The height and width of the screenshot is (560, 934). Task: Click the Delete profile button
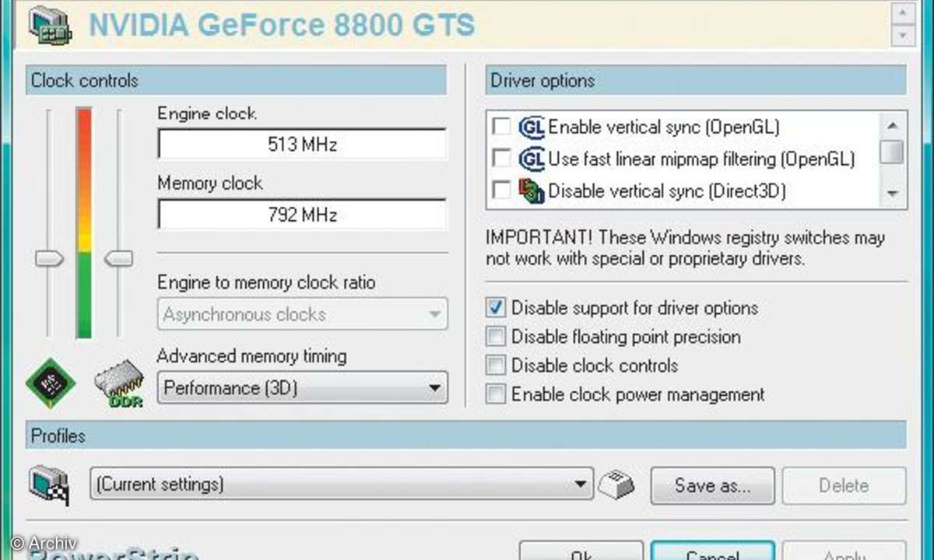844,485
